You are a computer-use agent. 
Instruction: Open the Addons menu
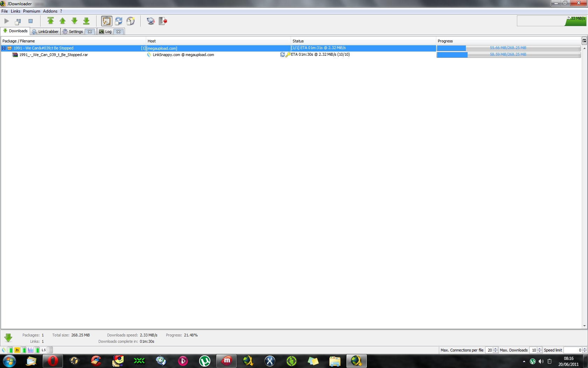(x=50, y=11)
